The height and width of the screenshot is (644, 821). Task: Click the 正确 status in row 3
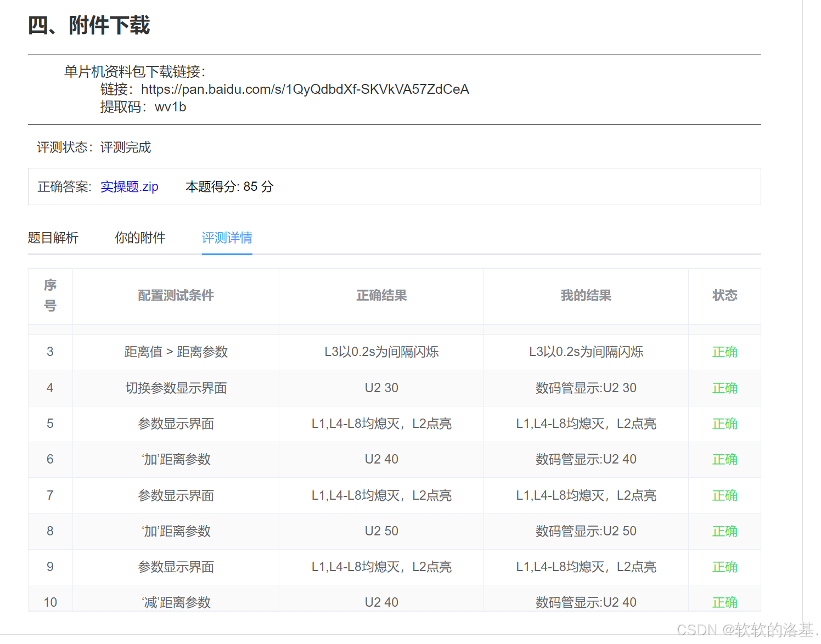[724, 352]
